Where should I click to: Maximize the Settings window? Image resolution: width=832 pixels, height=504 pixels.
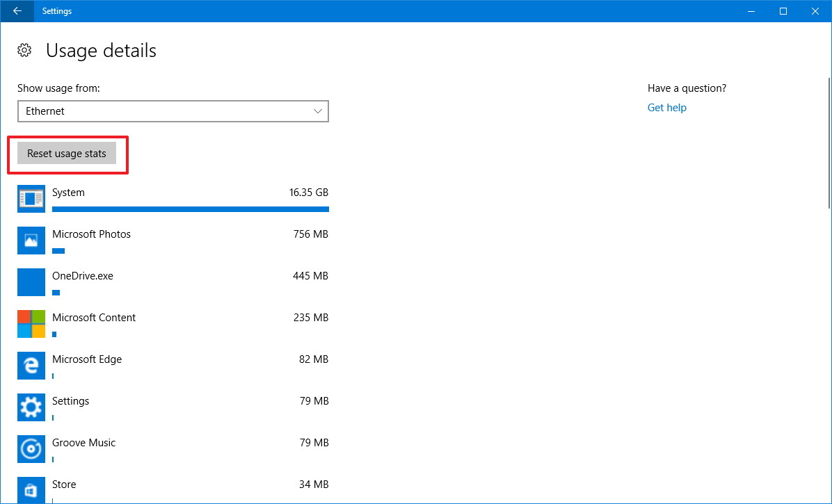[x=783, y=11]
